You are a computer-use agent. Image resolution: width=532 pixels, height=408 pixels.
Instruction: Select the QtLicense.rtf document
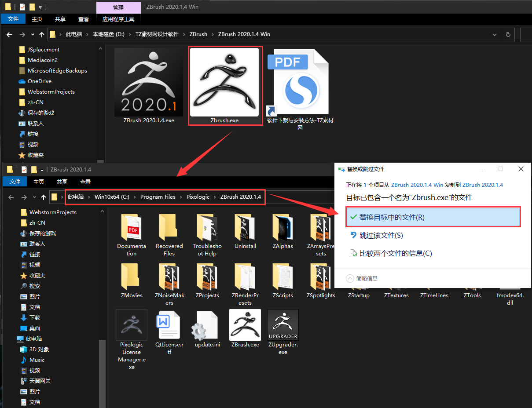click(x=169, y=325)
